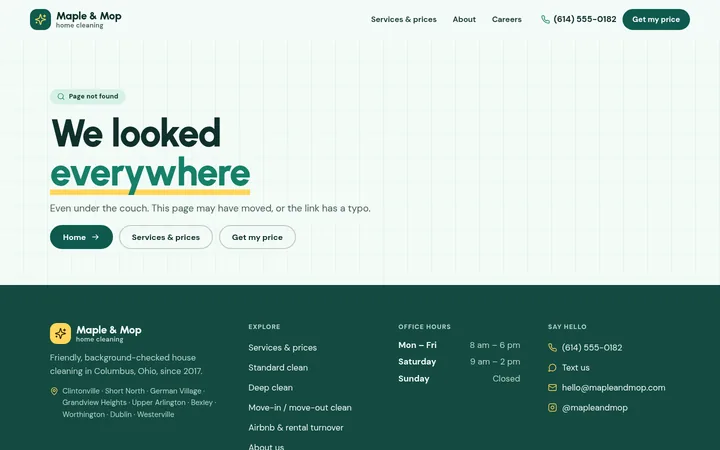
Task: Click the chat bubble icon beside Text us
Action: [x=552, y=368]
